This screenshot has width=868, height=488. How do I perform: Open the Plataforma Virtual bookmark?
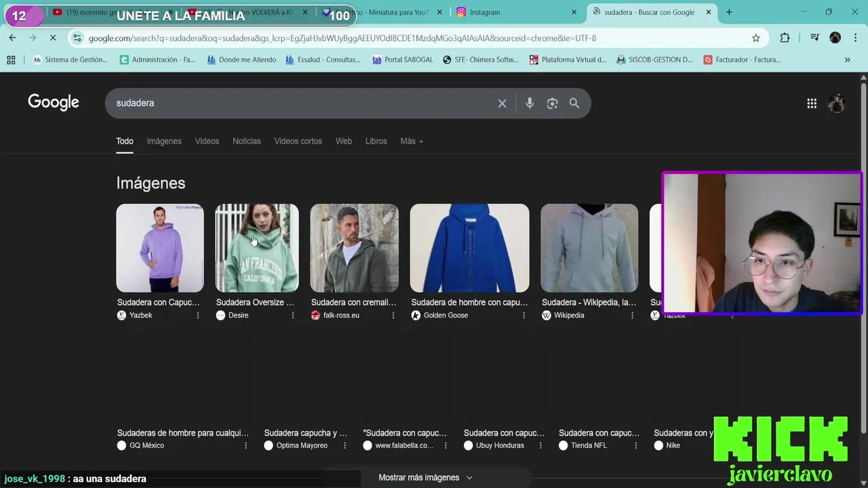coord(568,60)
